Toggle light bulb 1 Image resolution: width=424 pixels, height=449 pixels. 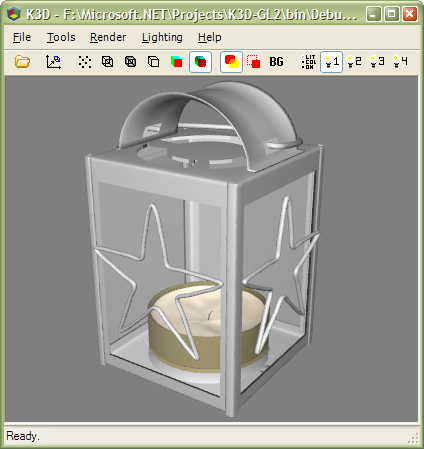[x=332, y=62]
